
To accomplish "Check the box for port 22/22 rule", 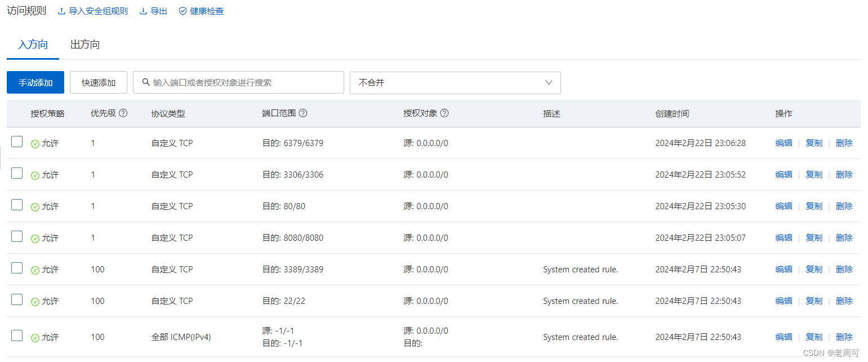I will (x=17, y=299).
